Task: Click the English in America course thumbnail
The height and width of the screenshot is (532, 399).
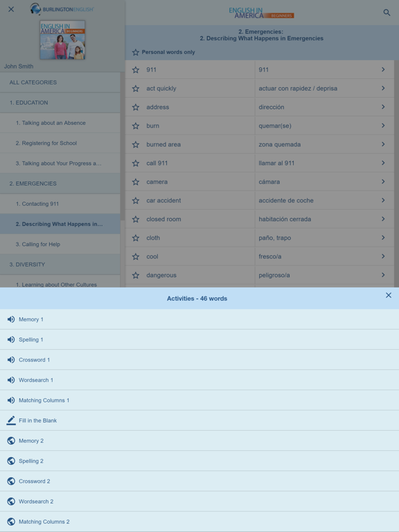Action: (62, 40)
